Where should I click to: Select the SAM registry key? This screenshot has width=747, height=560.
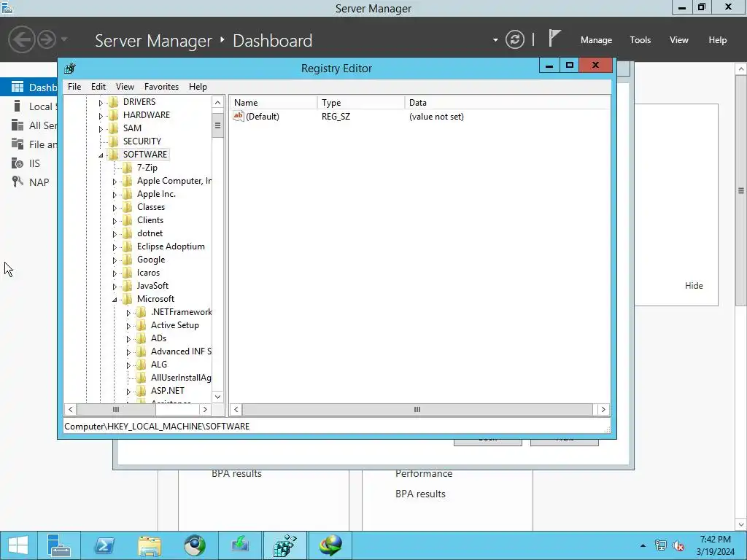click(x=132, y=128)
